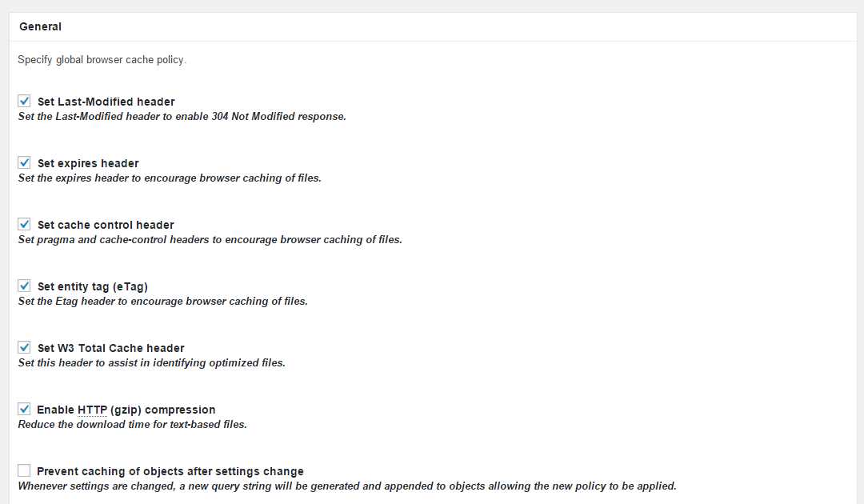Click the Set entity tag (eTag) label
This screenshot has width=864, height=504.
pos(90,286)
